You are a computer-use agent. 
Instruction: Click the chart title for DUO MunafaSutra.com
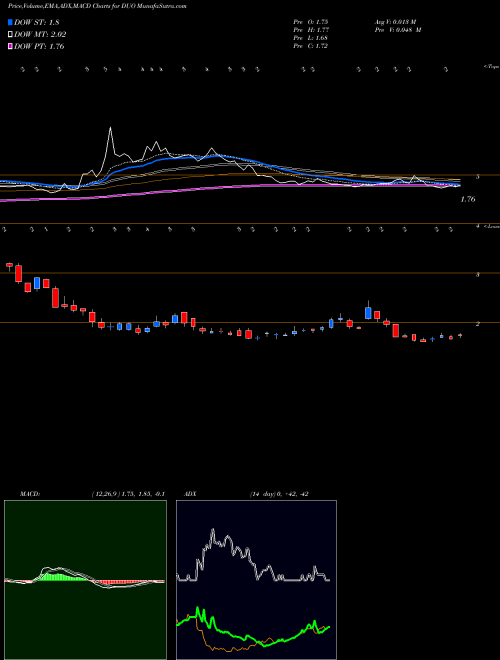click(97, 6)
